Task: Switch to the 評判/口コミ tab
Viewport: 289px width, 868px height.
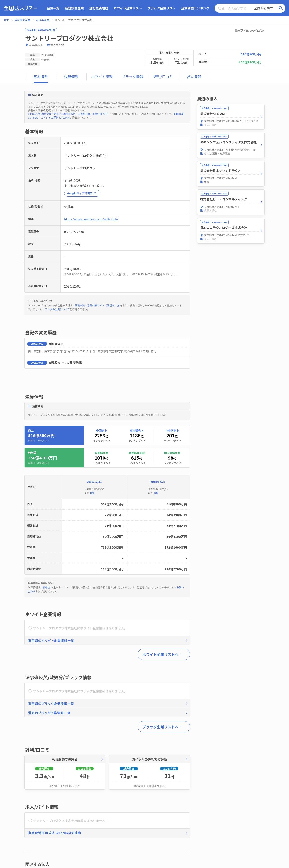Action: [163, 77]
